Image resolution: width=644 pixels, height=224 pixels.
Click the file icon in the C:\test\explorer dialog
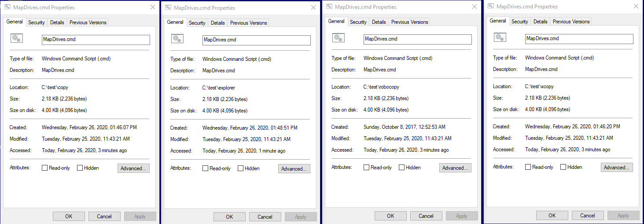(177, 39)
